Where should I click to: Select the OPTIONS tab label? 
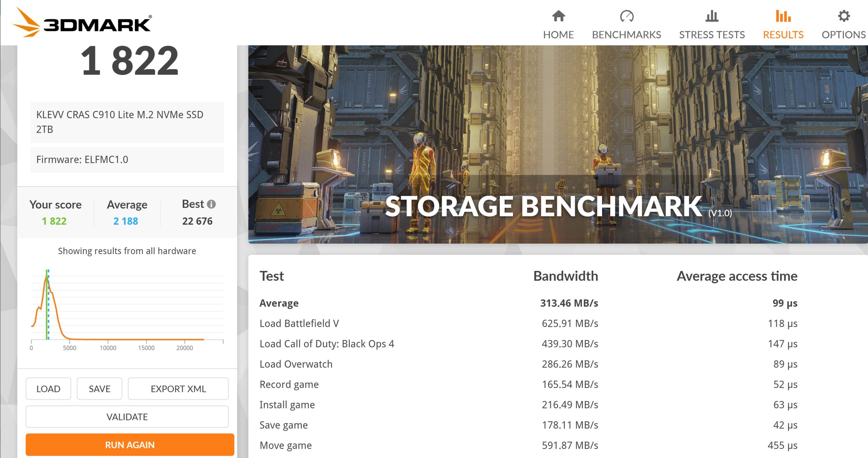pos(844,35)
